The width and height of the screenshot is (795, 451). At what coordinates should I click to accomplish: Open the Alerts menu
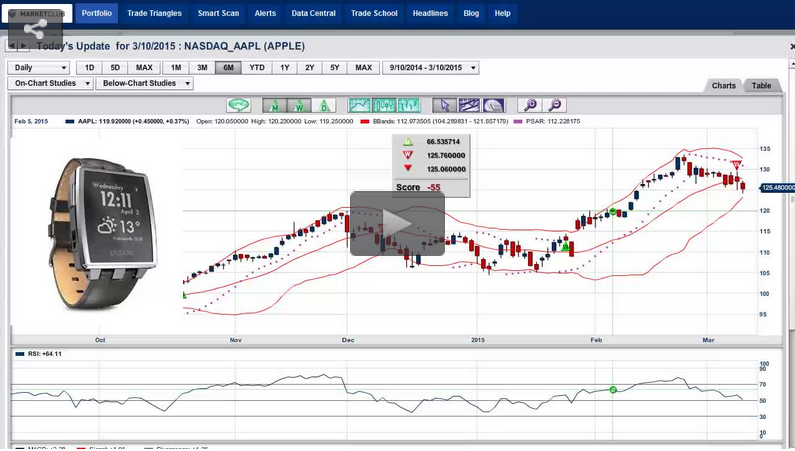pyautogui.click(x=265, y=13)
